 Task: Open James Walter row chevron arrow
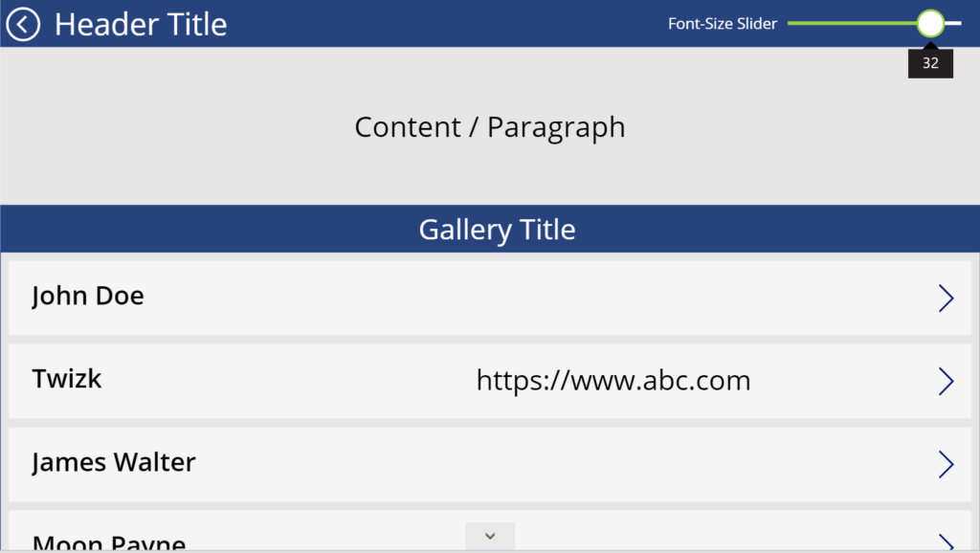tap(947, 464)
